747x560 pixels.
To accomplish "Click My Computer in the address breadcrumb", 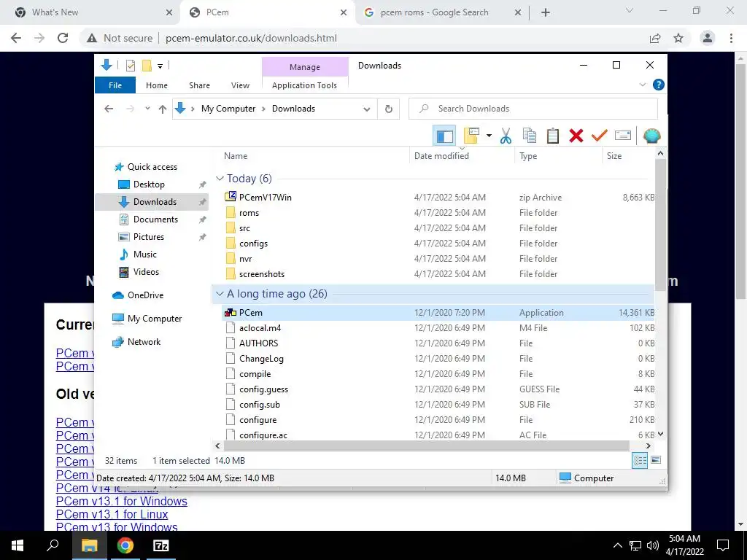I will (228, 109).
